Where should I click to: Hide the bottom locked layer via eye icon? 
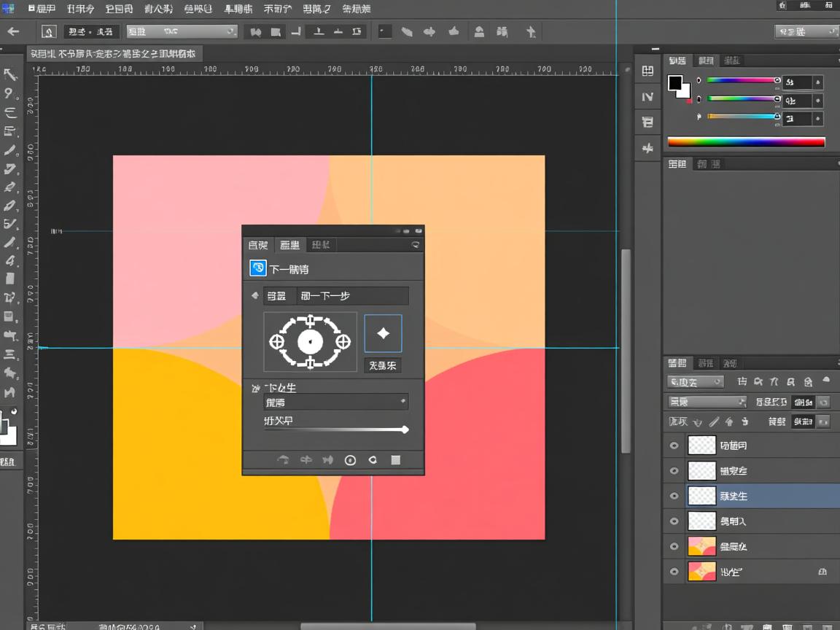[674, 572]
